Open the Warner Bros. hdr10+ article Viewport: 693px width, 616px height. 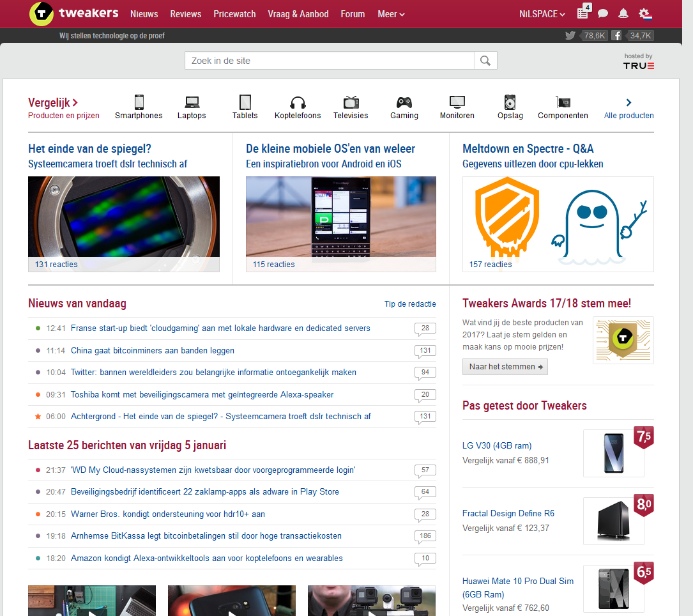(168, 514)
